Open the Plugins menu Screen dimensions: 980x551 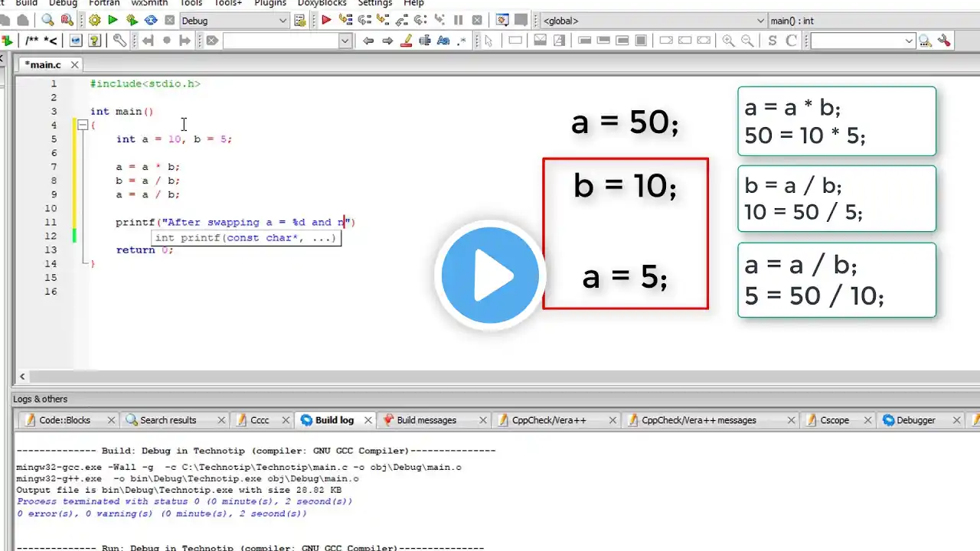[x=270, y=3]
